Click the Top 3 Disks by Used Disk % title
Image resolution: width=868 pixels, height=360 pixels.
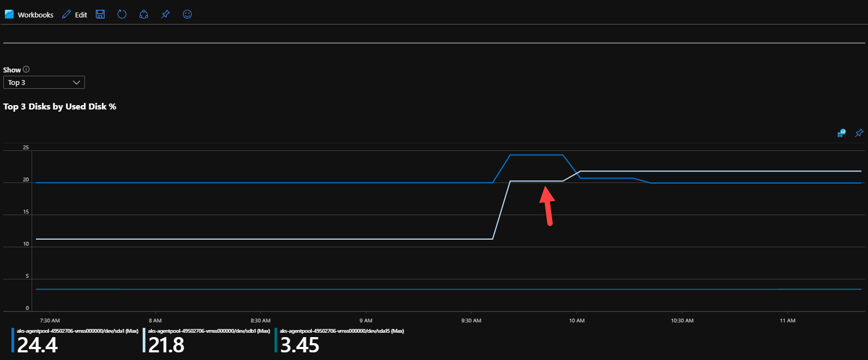(x=60, y=106)
